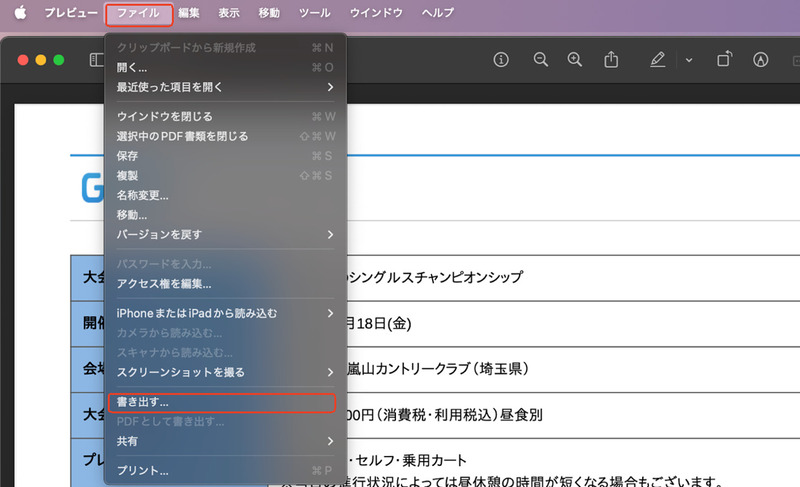Expand the 最近使った項目を開く submenu
Image resolution: width=800 pixels, height=487 pixels.
click(225, 87)
